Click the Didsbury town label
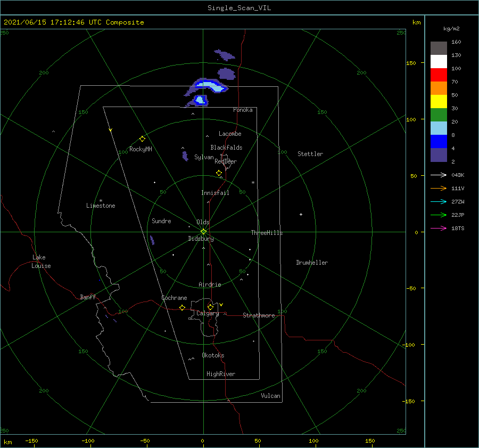479x448 pixels. tap(201, 239)
